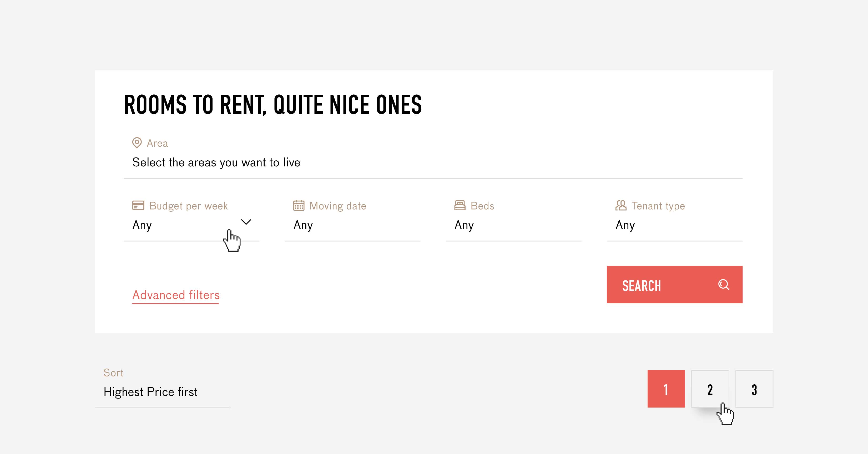
Task: Click the calendar icon beside Moving date
Action: [x=299, y=206]
